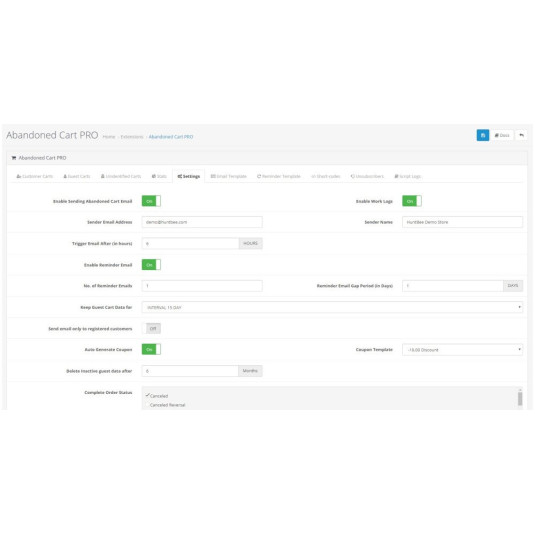Toggle Enable Reminder Email switch
Viewport: 535px width, 535px height.
point(151,265)
